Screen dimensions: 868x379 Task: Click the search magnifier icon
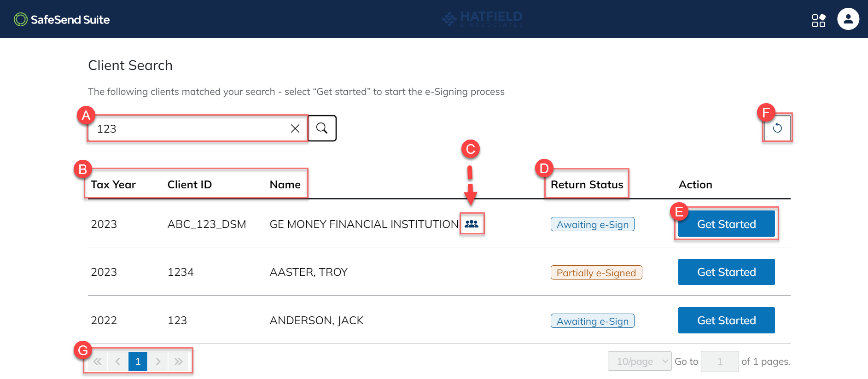(322, 128)
